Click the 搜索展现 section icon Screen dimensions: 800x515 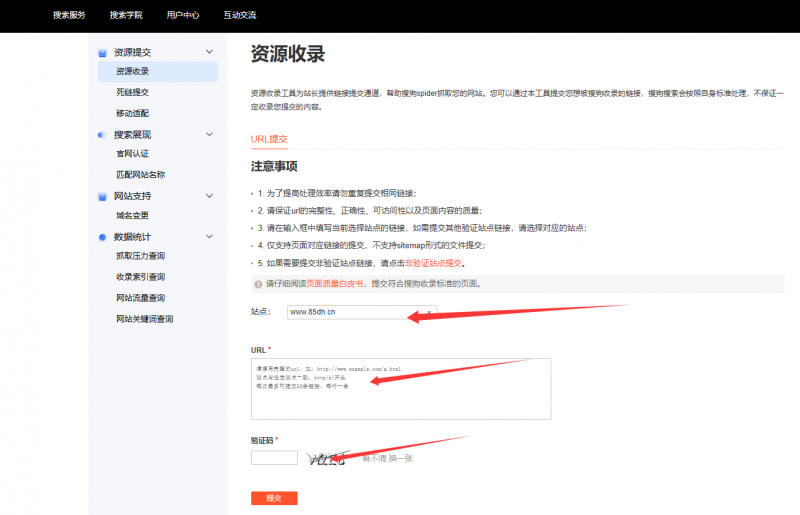pyautogui.click(x=102, y=134)
